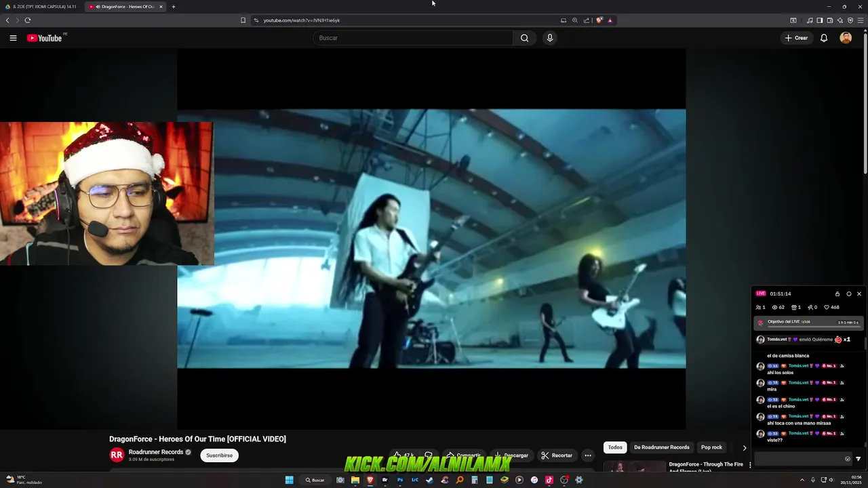Open Brave Leo AI sparkle icon
The width and height of the screenshot is (868, 488).
click(x=840, y=20)
